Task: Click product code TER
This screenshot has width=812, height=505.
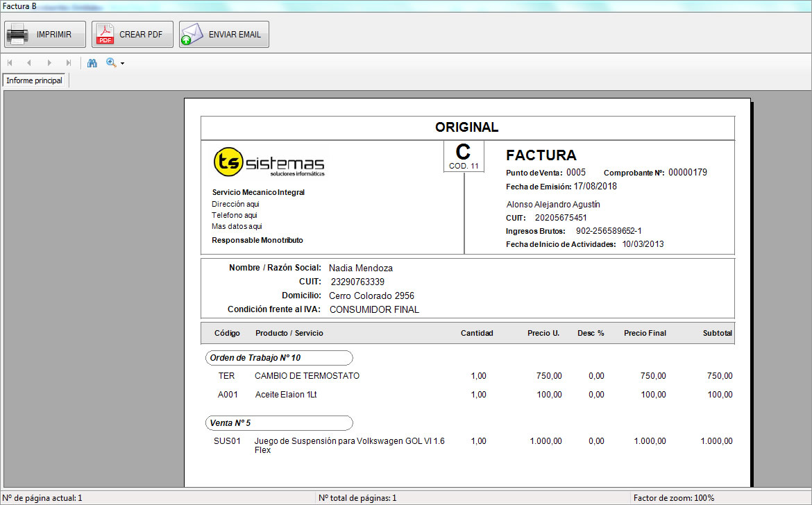Action: pyautogui.click(x=226, y=376)
